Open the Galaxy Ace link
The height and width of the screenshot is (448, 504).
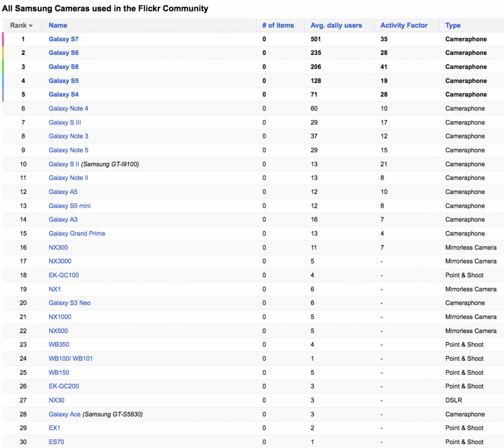(65, 414)
